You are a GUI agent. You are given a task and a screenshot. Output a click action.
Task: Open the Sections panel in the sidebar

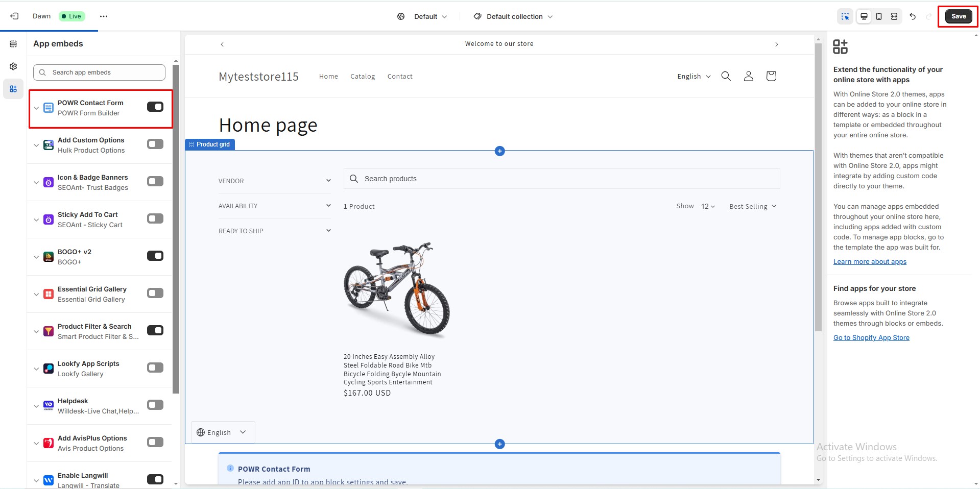pyautogui.click(x=13, y=44)
